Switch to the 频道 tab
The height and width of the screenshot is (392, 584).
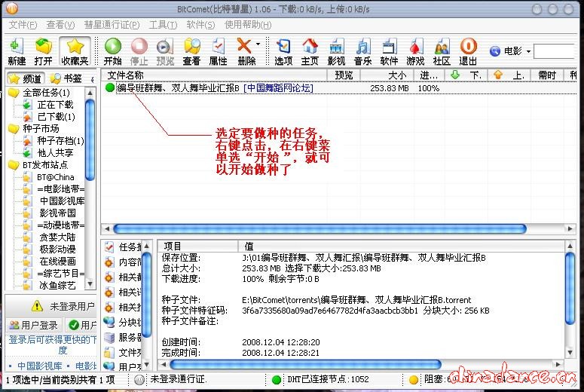tap(26, 78)
